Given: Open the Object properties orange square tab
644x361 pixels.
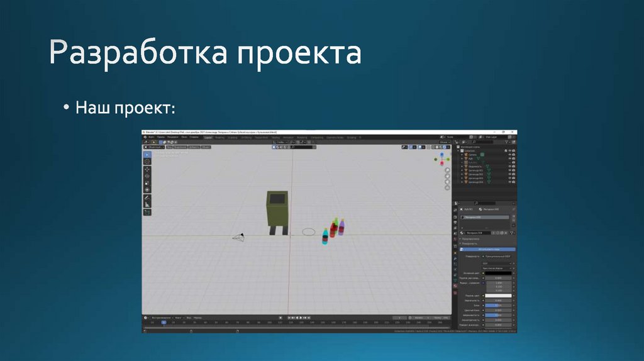Looking at the screenshot, I should point(455,253).
